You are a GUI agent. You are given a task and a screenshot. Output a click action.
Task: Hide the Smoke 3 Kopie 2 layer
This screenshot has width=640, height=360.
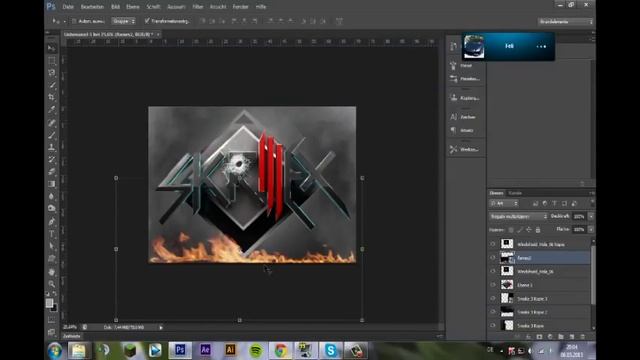pos(493,312)
